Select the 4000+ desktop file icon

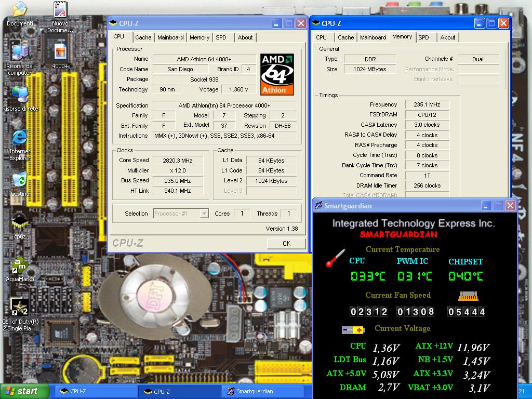point(60,52)
